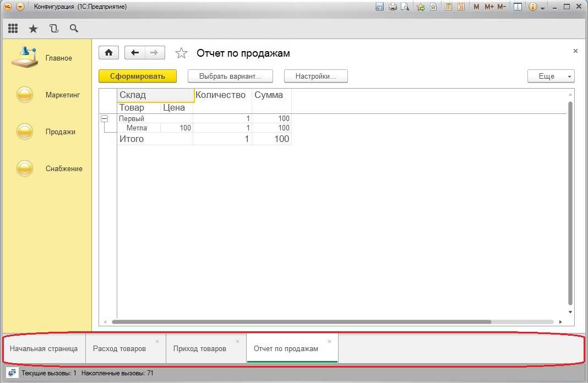Open the Еще dropdown menu
The image size is (588, 383).
[551, 76]
